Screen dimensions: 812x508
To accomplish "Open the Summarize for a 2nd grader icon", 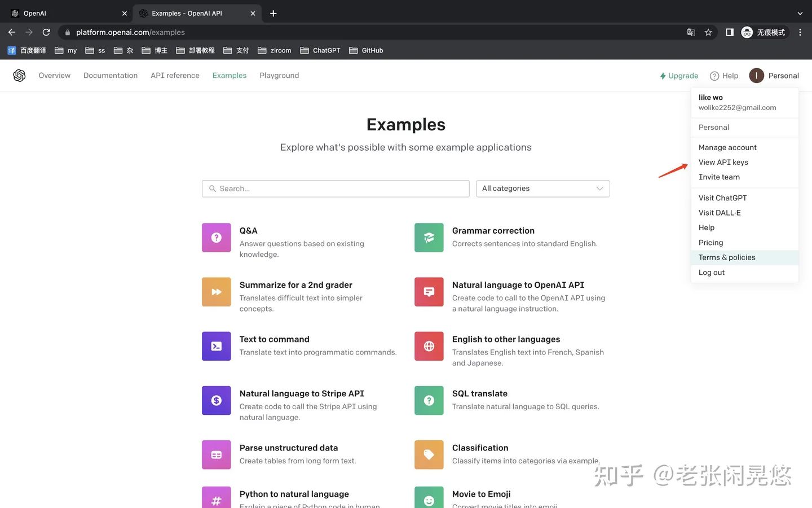I will click(216, 291).
